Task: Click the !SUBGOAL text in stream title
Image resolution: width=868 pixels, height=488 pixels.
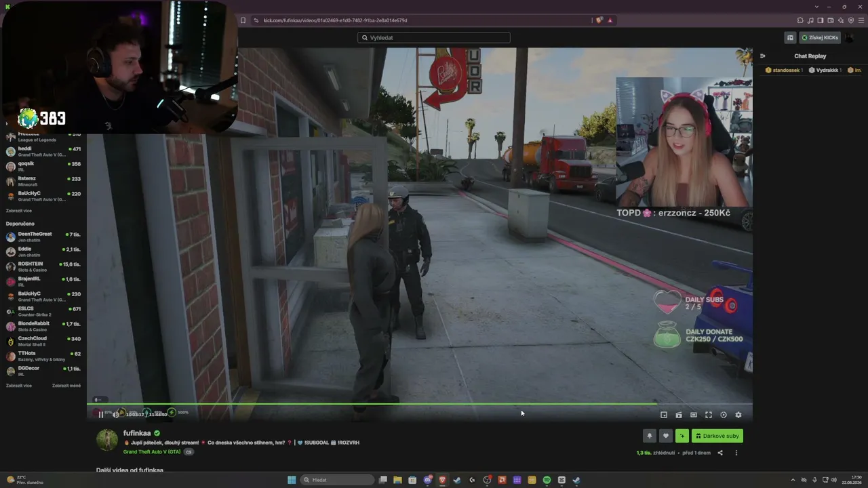Action: 315,443
